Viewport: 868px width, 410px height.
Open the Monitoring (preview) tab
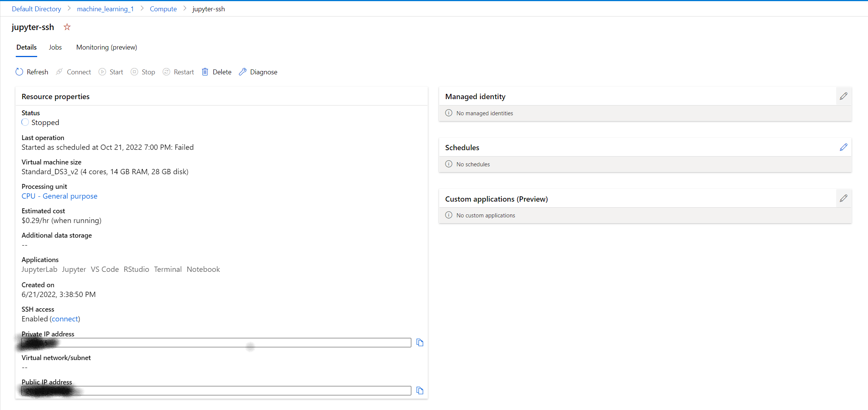[107, 47]
